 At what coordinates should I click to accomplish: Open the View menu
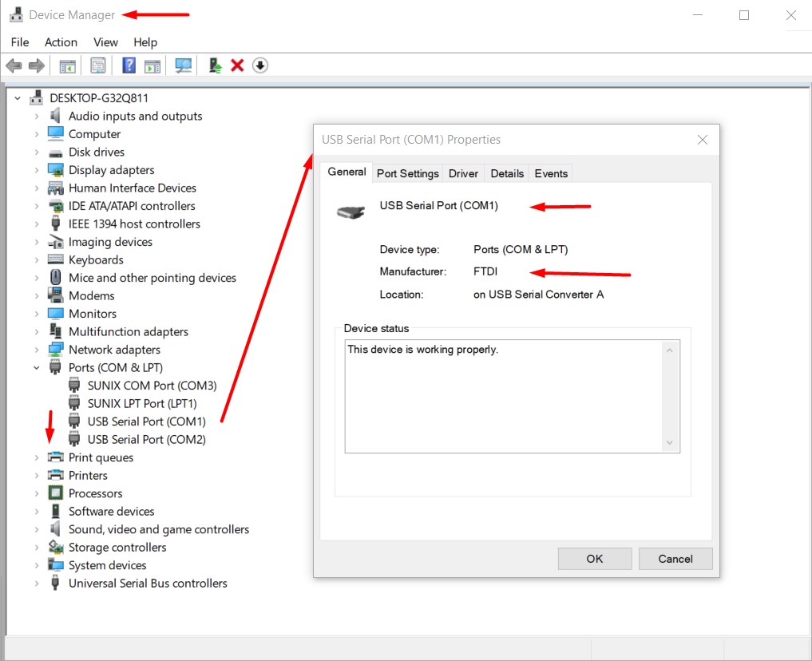tap(105, 42)
